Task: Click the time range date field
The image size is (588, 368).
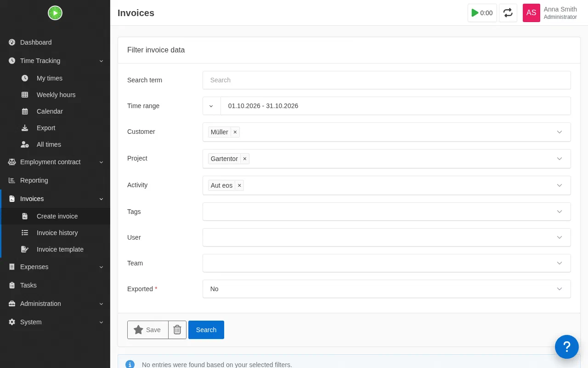Action: 396,106
